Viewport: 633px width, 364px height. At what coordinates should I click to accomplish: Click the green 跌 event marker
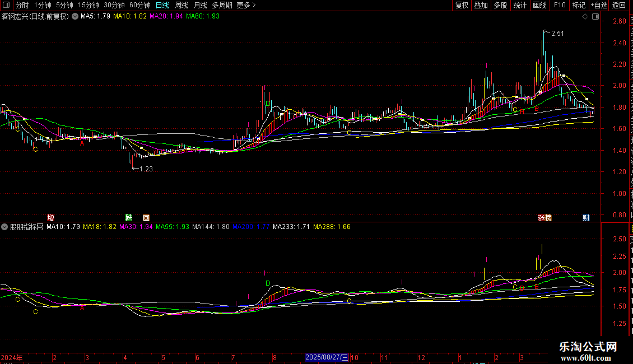pyautogui.click(x=129, y=217)
